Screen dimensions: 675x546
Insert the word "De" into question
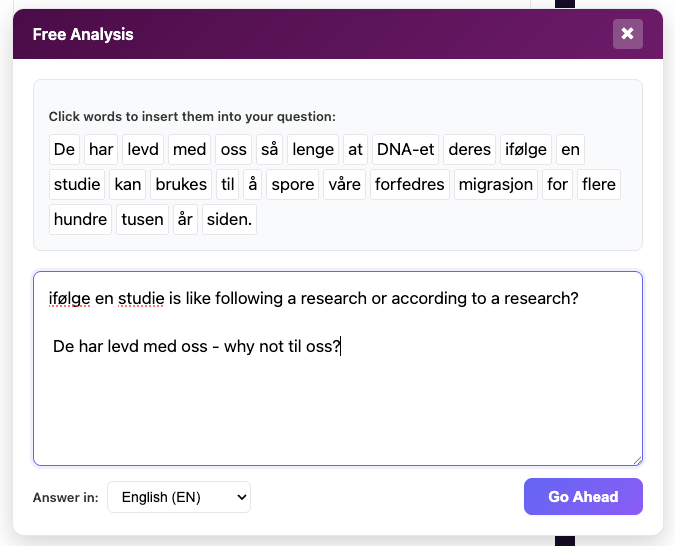click(x=64, y=150)
